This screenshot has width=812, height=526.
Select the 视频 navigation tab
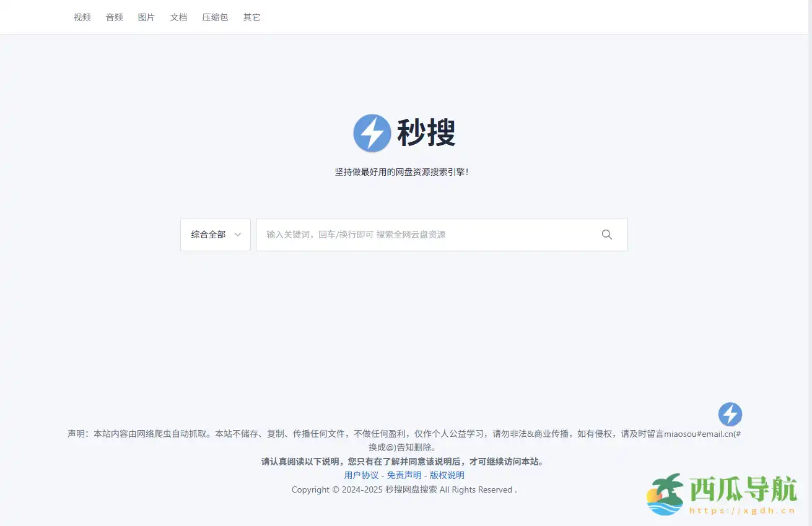82,17
